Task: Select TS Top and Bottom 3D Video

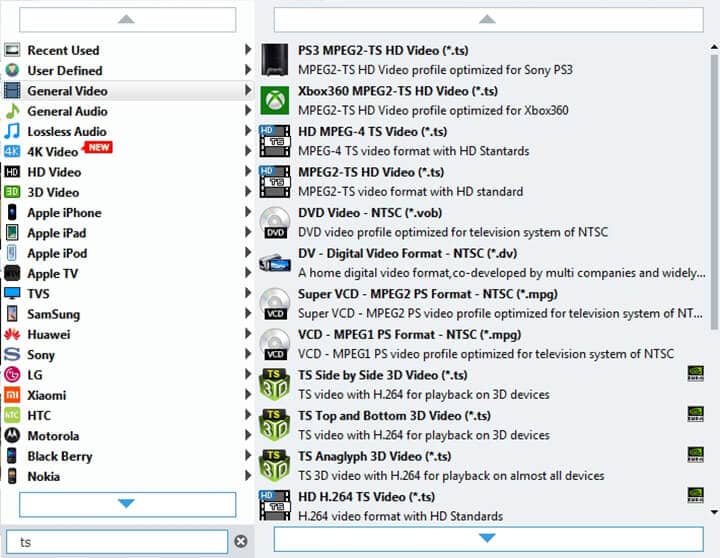Action: click(x=481, y=425)
